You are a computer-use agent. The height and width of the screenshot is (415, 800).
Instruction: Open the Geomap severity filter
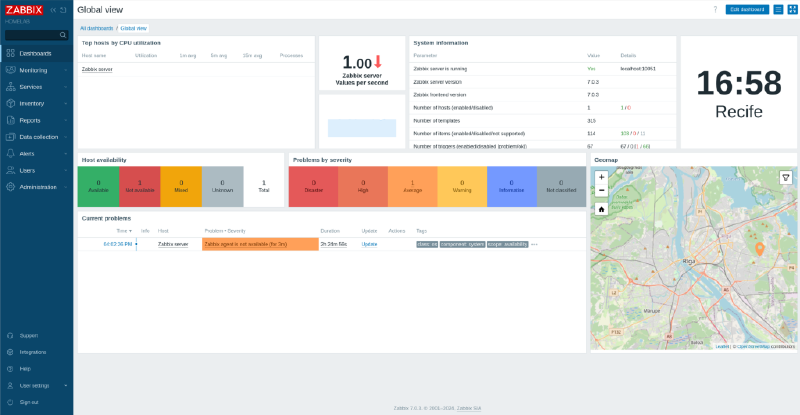786,177
